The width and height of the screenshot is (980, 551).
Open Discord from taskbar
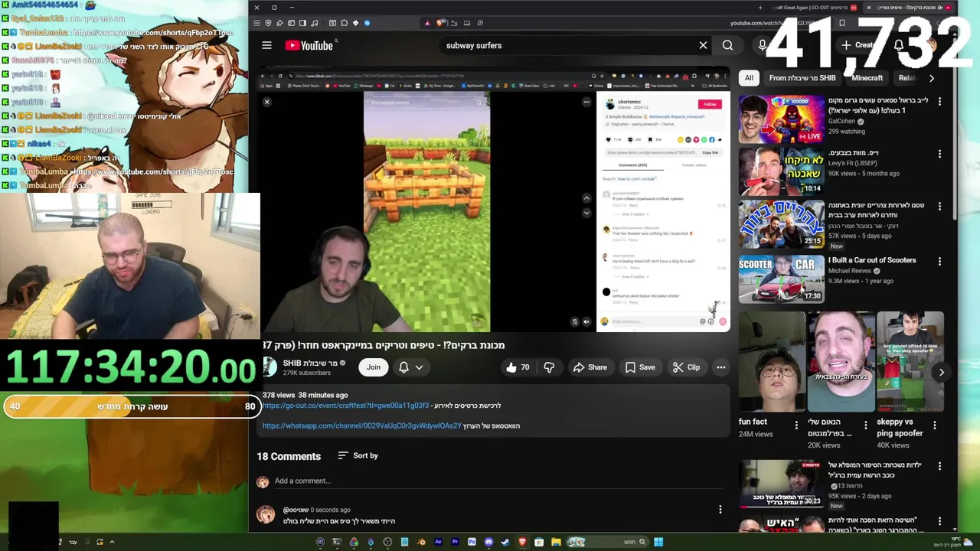pyautogui.click(x=488, y=542)
